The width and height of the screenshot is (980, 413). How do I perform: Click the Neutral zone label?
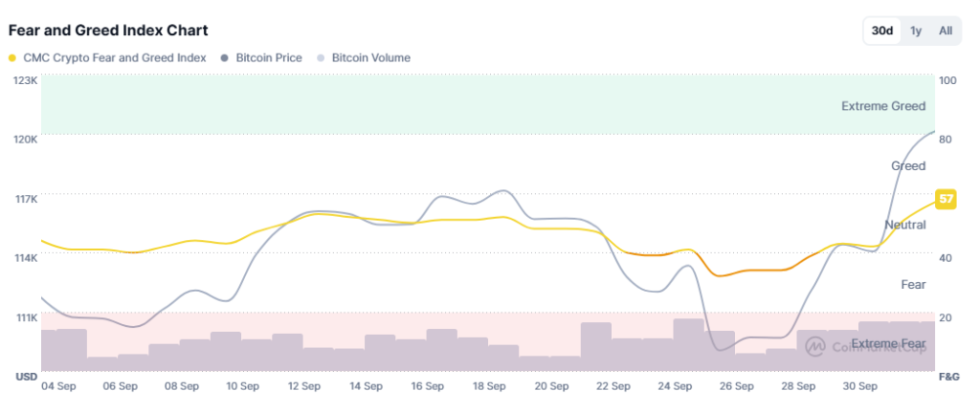(904, 225)
